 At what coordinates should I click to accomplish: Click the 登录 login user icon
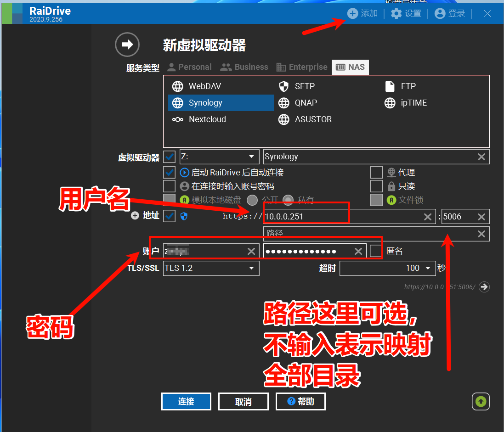pyautogui.click(x=440, y=13)
